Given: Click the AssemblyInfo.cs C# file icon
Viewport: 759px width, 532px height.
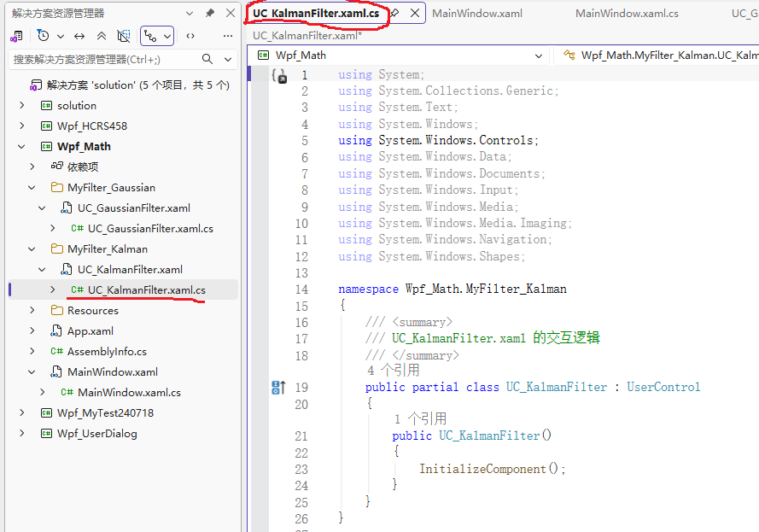Looking at the screenshot, I should tap(56, 352).
